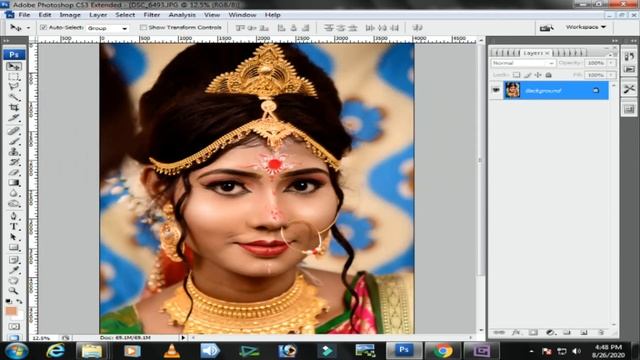640x360 pixels.
Task: Open the Filter menu
Action: [x=152, y=15]
